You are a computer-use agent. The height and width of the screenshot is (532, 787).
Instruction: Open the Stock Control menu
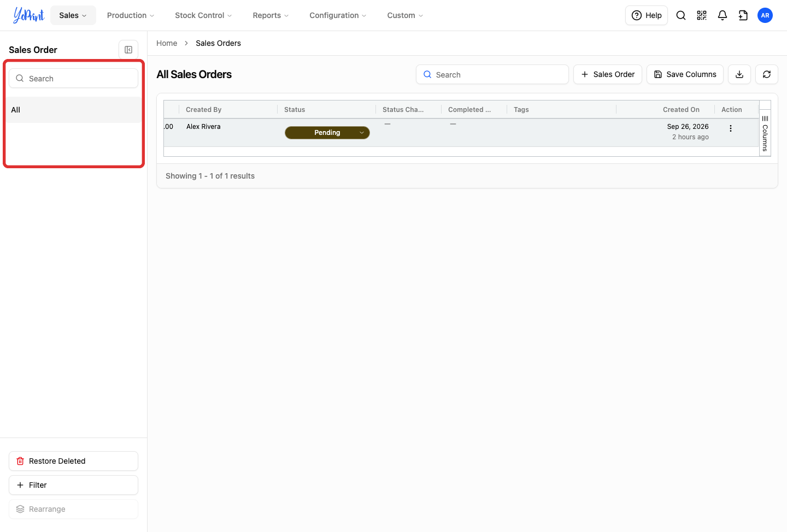pos(203,15)
